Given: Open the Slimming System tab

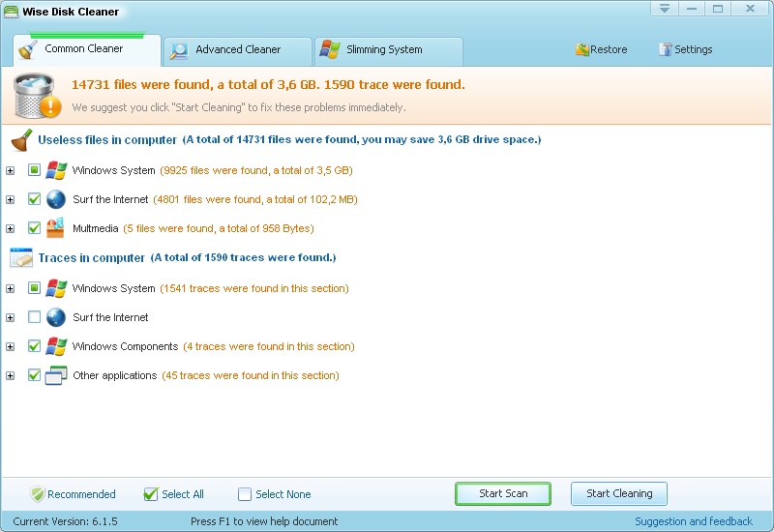Looking at the screenshot, I should tap(389, 50).
